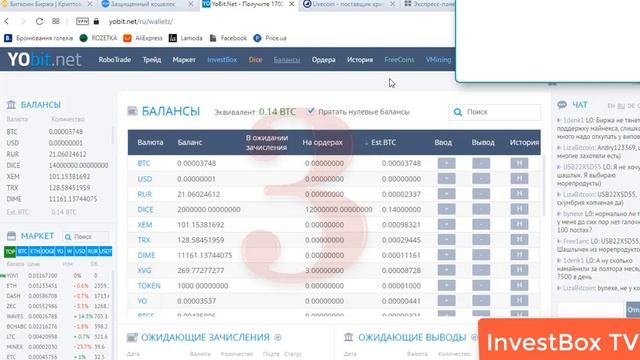Click the TOKEN currency link in table
This screenshot has width=640, height=360.
coord(149,286)
